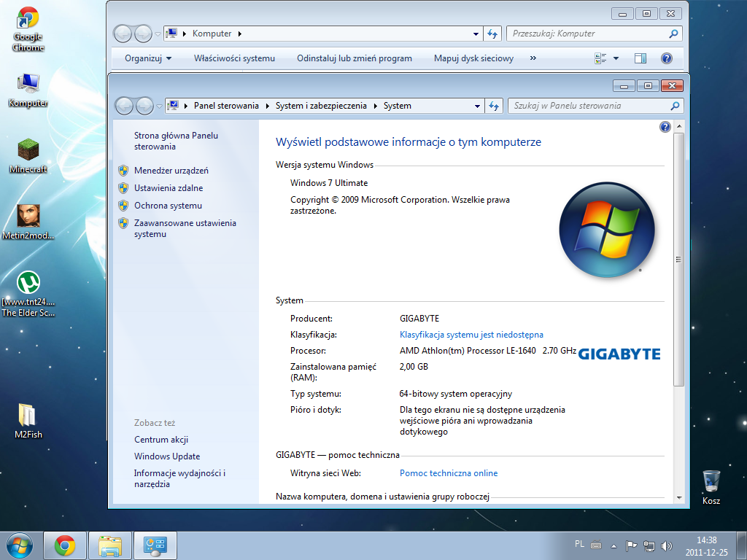
Task: Select the Control Panel taskbar button
Action: click(x=155, y=545)
